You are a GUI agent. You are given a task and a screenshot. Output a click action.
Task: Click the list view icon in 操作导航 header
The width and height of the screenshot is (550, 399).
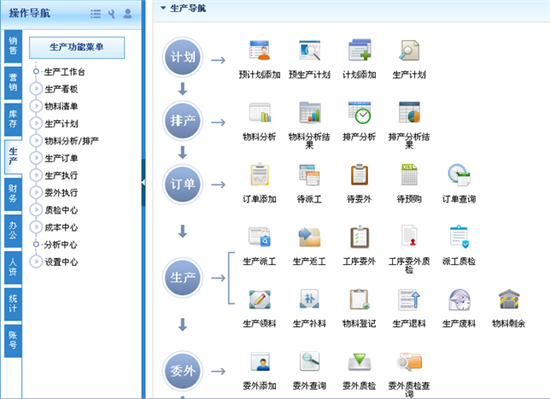pyautogui.click(x=95, y=14)
